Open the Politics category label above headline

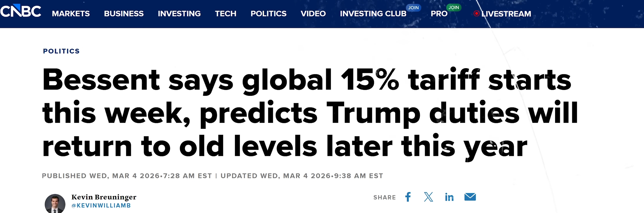(61, 51)
